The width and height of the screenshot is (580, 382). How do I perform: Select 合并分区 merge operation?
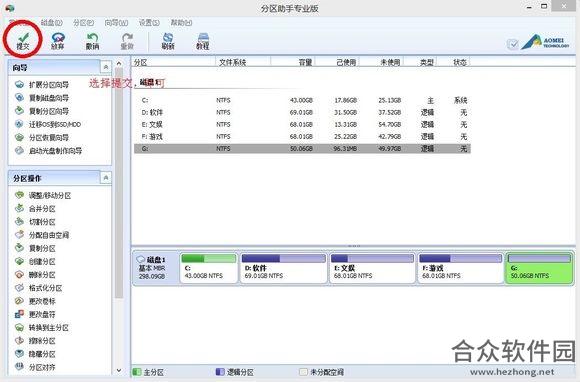35,209
